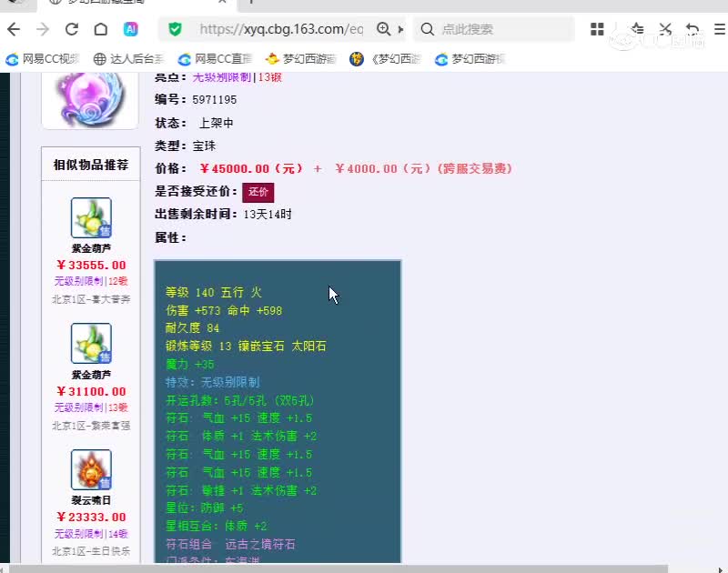The width and height of the screenshot is (728, 573).
Task: Click the 相似物品推荐 panel heading
Action: 91,165
